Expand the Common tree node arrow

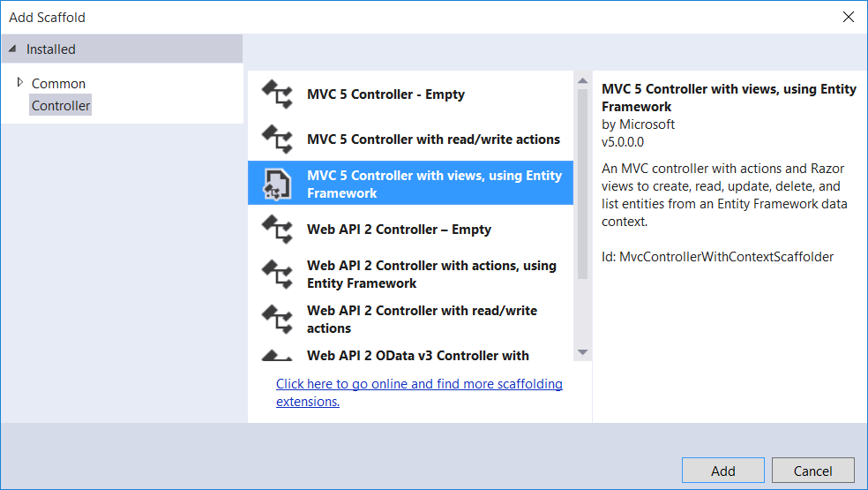click(20, 83)
